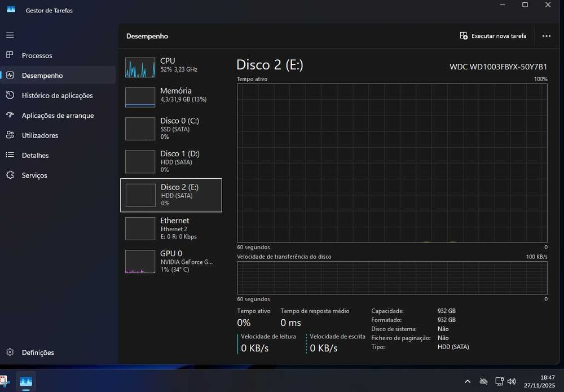564x392 pixels.
Task: Click the Histórico de aplicações clock icon
Action: [x=10, y=95]
